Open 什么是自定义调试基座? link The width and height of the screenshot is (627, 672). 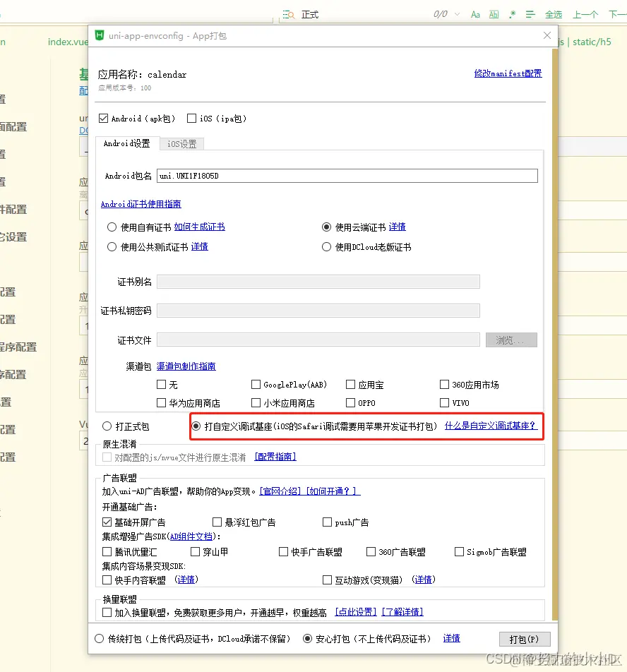tap(490, 426)
